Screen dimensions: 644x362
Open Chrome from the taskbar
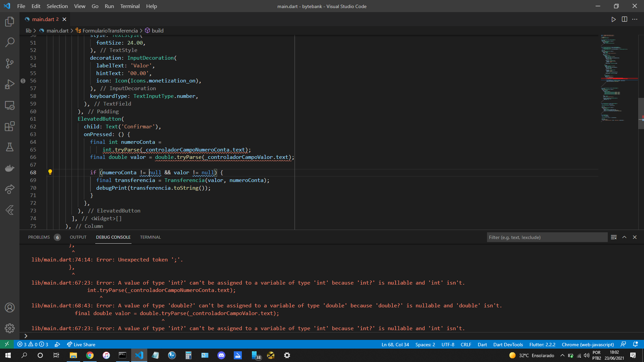(x=90, y=355)
